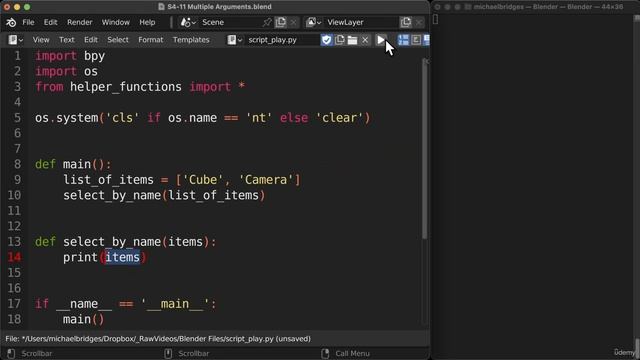640x360 pixels.
Task: Open the File menu
Action: tap(28, 22)
